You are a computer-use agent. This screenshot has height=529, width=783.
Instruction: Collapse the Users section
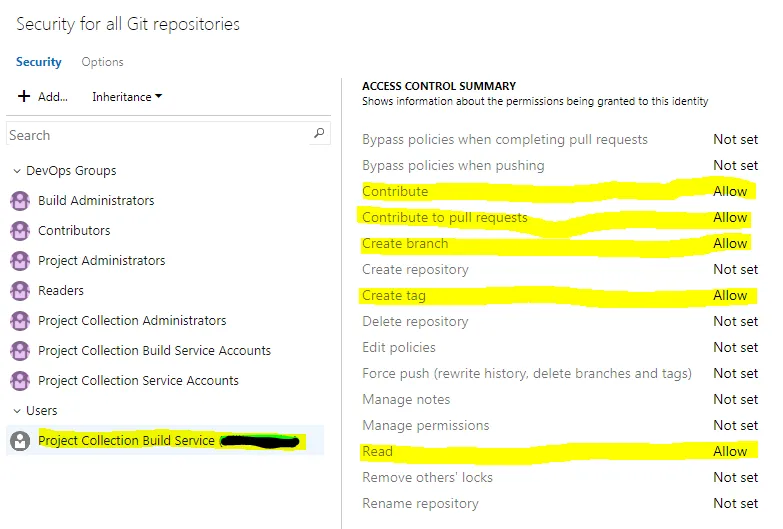17,411
